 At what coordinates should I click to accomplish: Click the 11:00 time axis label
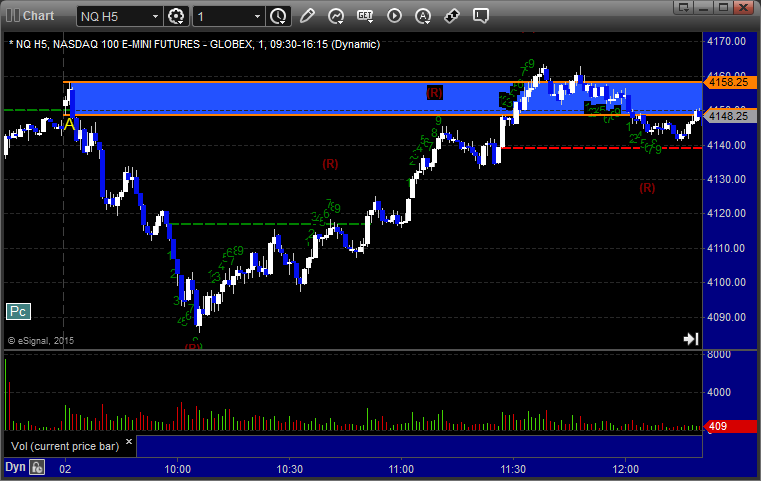401,469
